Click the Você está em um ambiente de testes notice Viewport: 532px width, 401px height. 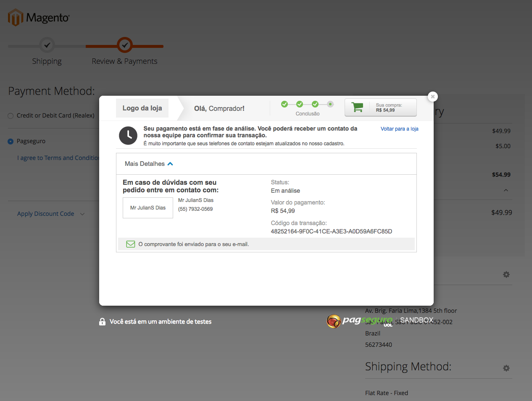(161, 322)
